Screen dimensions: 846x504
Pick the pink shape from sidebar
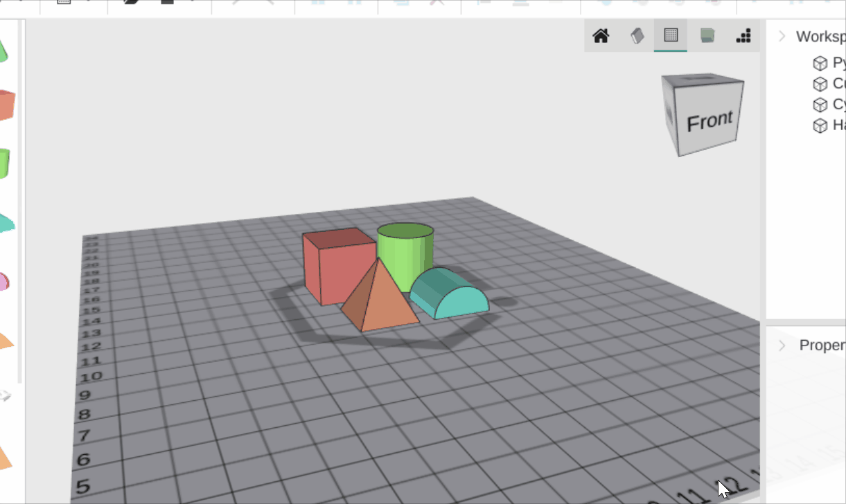tap(4, 282)
